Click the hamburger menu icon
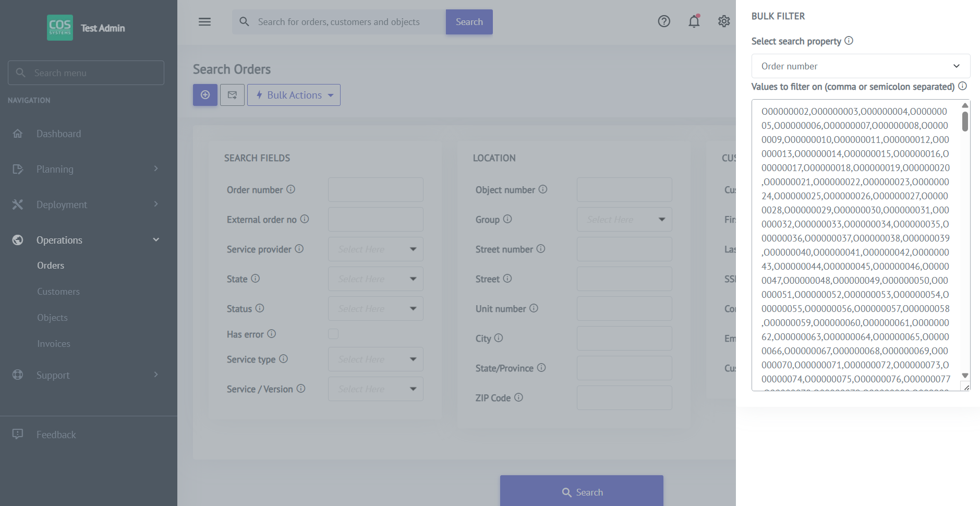Screen dimensions: 980x506 (x=204, y=22)
